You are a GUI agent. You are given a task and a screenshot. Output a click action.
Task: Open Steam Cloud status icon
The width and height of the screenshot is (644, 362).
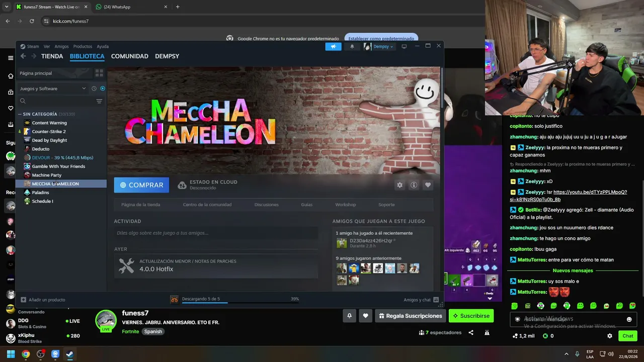pyautogui.click(x=182, y=185)
